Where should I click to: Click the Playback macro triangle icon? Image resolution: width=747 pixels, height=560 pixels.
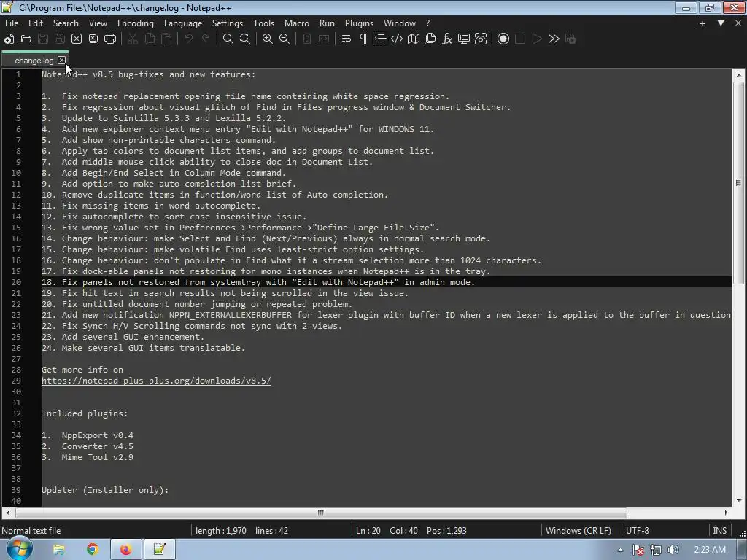point(537,39)
